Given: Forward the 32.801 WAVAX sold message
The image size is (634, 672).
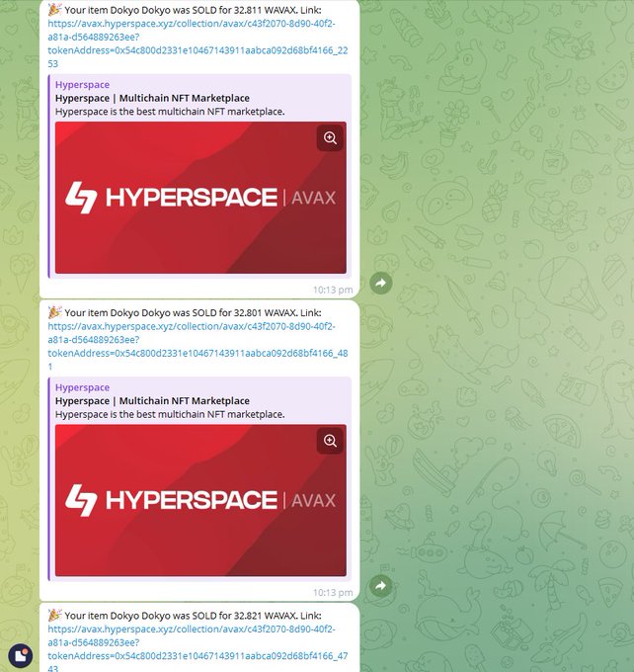Looking at the screenshot, I should tap(381, 585).
